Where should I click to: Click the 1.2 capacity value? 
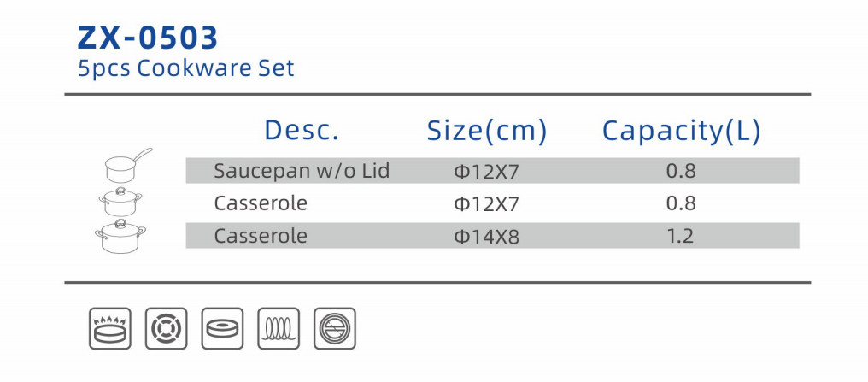click(680, 237)
